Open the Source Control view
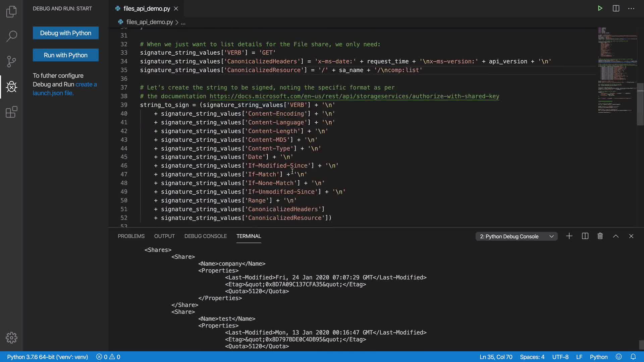 tap(11, 61)
